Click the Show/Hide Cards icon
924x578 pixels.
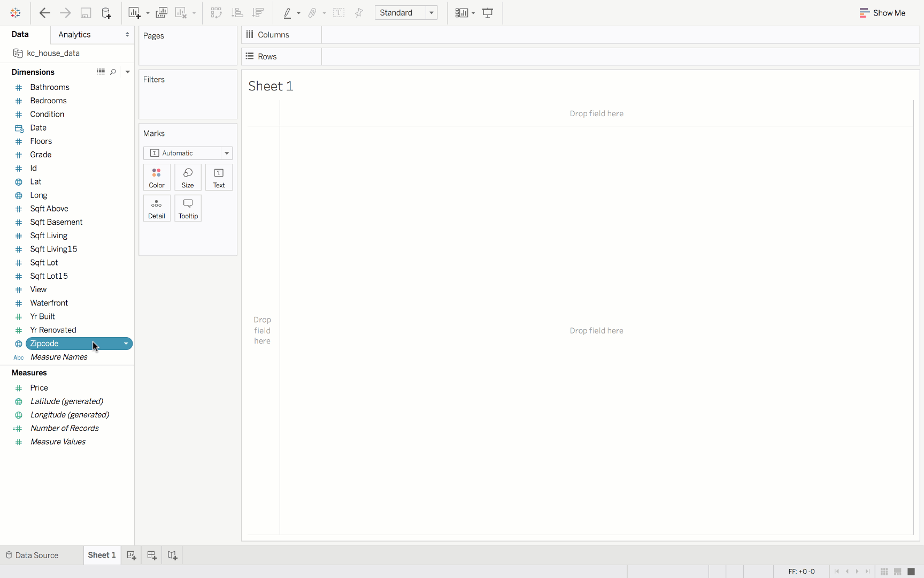pyautogui.click(x=461, y=13)
